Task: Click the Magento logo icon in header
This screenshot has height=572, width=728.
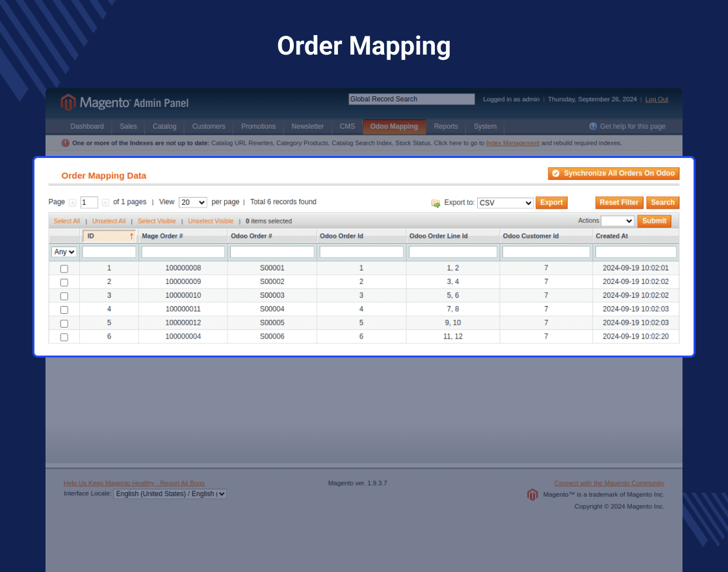Action: tap(68, 102)
